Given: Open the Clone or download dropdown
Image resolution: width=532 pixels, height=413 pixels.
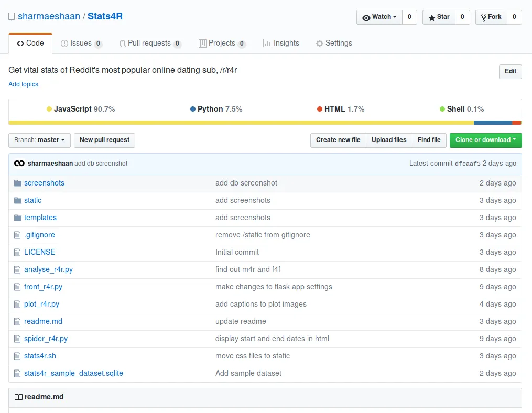Looking at the screenshot, I should [x=485, y=140].
